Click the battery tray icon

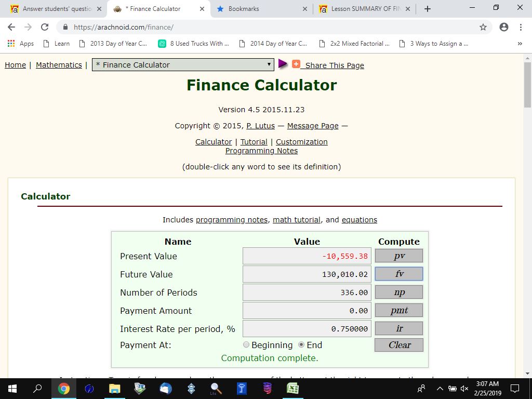coord(452,389)
